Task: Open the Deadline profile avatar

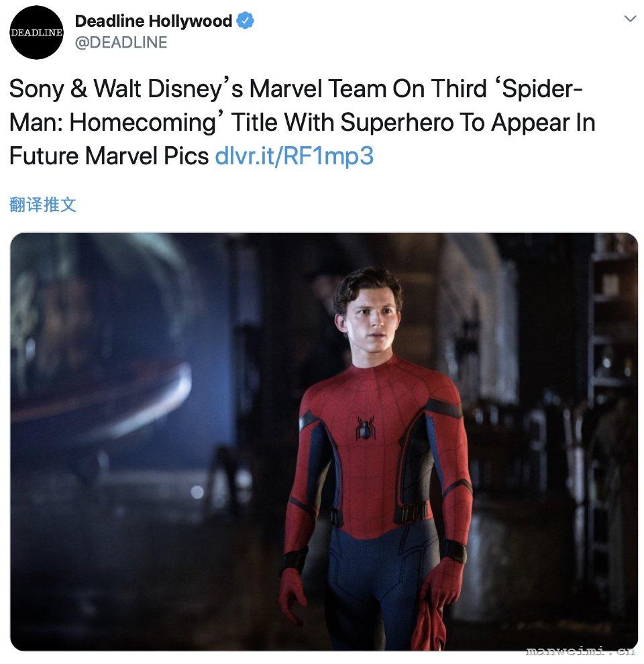Action: (36, 32)
